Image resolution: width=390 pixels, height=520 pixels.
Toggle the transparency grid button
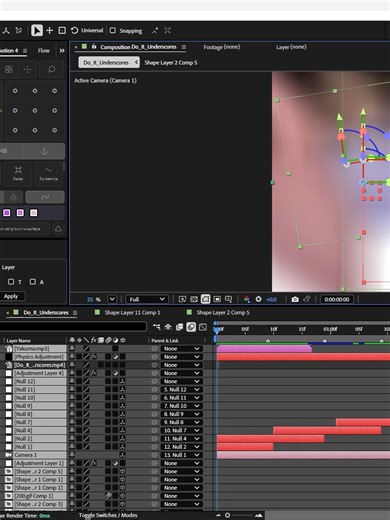(x=194, y=299)
